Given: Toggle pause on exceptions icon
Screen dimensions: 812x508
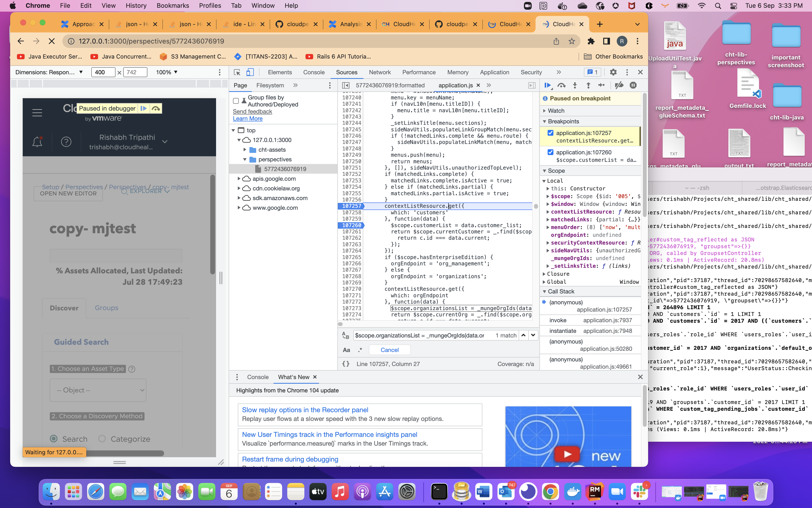Looking at the screenshot, I should [x=633, y=85].
